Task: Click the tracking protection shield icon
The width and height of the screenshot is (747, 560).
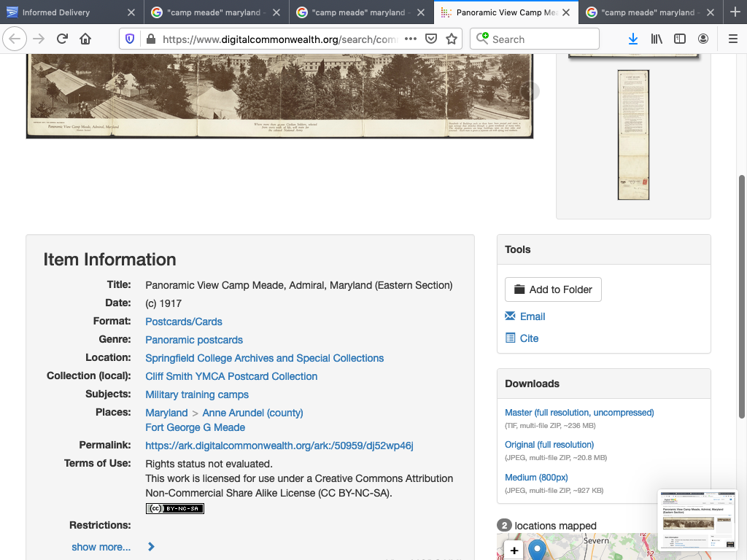Action: pos(131,39)
